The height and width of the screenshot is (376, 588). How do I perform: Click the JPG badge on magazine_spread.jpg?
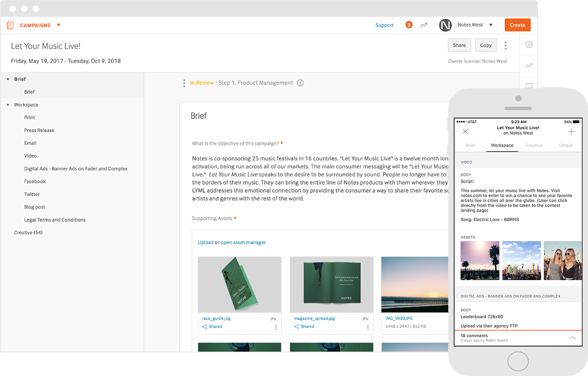pyautogui.click(x=365, y=318)
